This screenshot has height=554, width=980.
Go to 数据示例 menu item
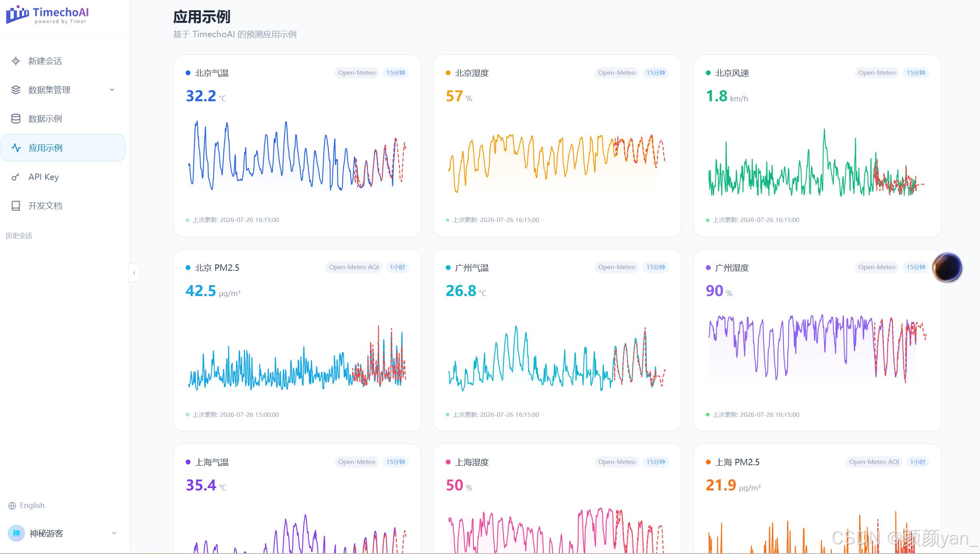coord(63,119)
